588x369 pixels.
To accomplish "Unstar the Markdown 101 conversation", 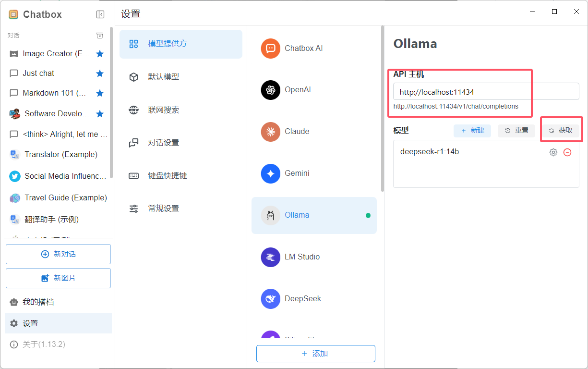I will tap(100, 93).
